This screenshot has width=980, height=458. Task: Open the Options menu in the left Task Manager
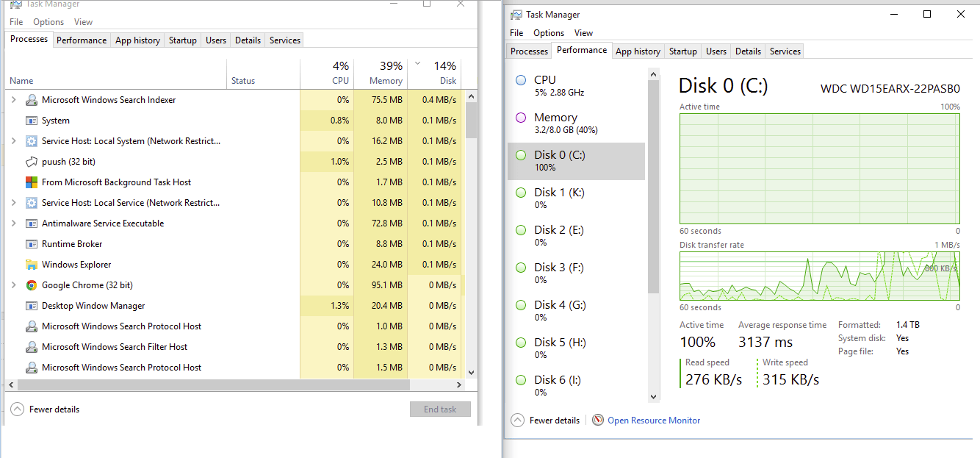pyautogui.click(x=48, y=22)
